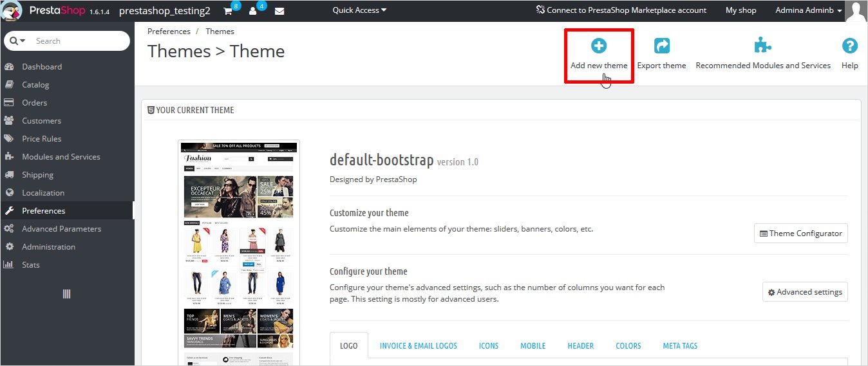Screen dimensions: 868x366
Task: Open the messages envelope icon
Action: tap(279, 11)
